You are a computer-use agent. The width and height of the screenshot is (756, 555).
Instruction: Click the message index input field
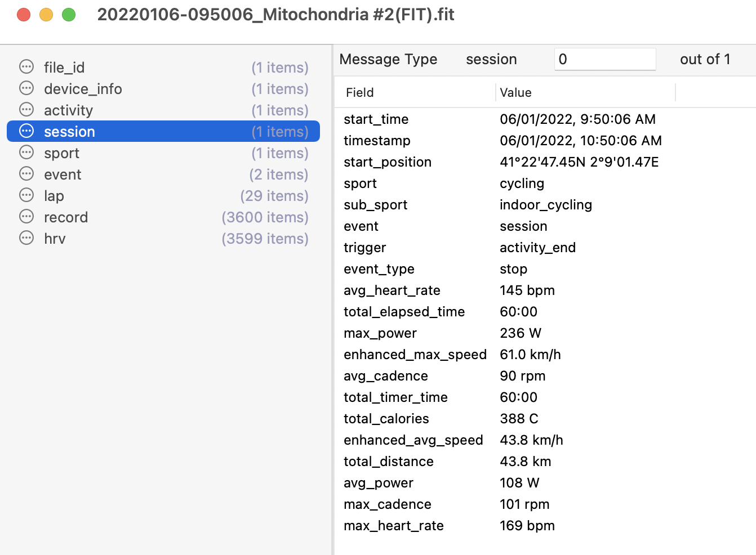pyautogui.click(x=605, y=59)
